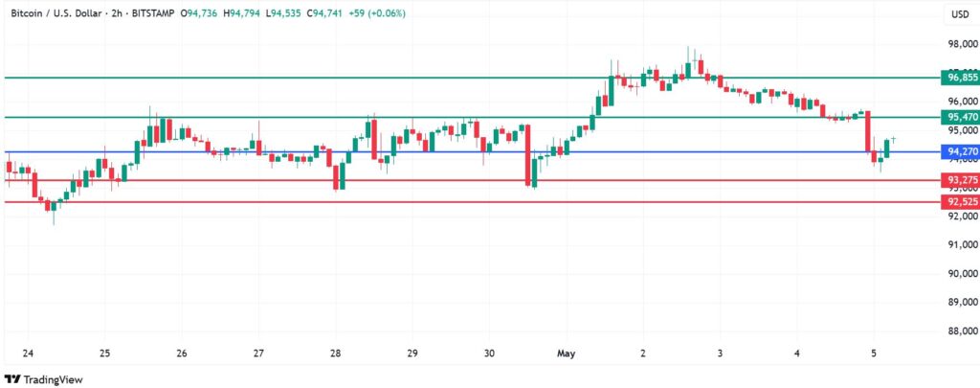Select the green 96,855 price label
This screenshot has width=980, height=388.
pyautogui.click(x=960, y=78)
